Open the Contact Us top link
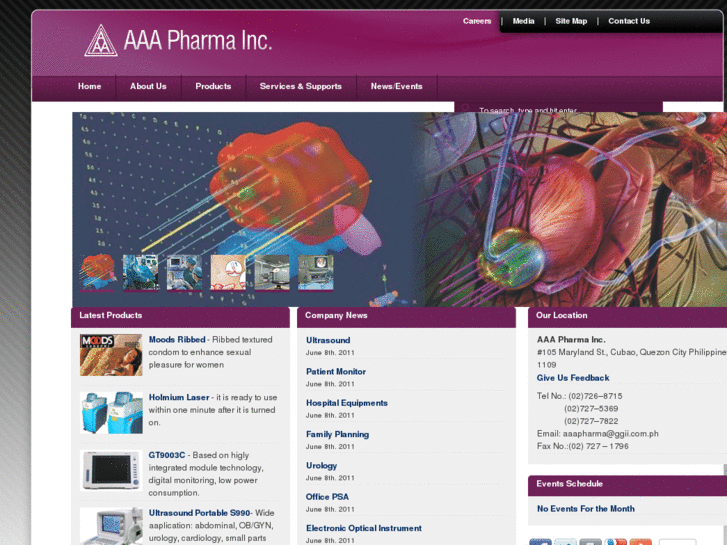This screenshot has width=727, height=545. [629, 21]
